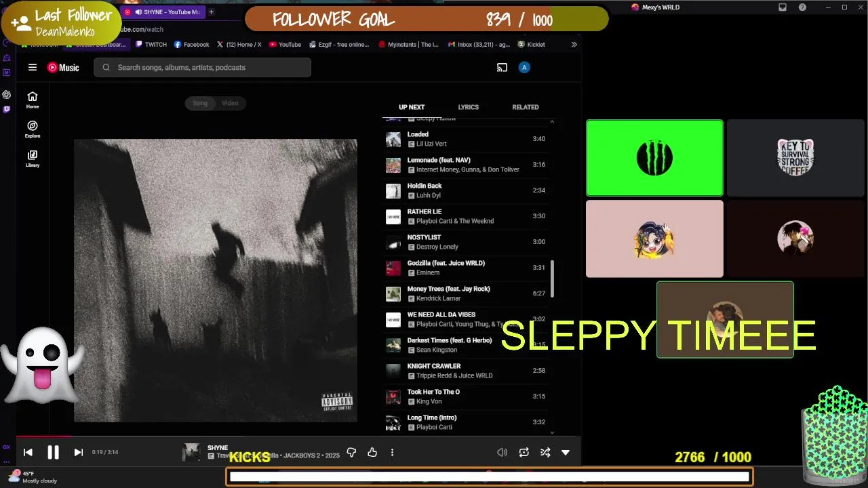Show hidden bookmarks with the chevron

click(574, 45)
